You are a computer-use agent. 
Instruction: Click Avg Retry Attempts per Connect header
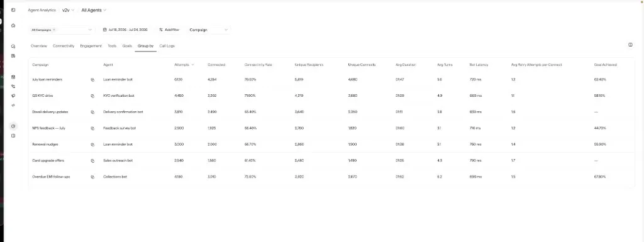tap(536, 65)
